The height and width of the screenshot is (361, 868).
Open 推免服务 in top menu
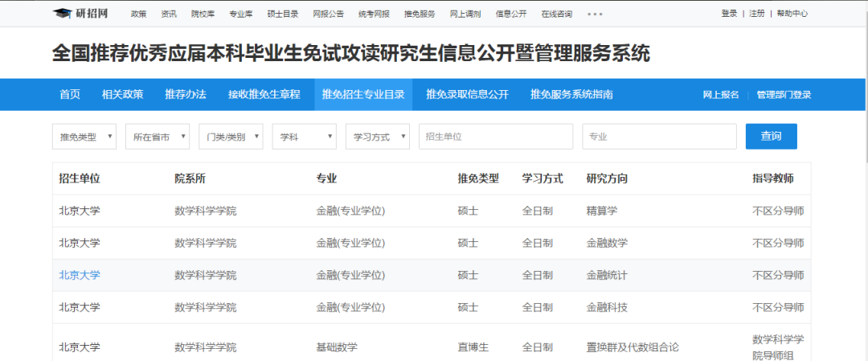point(420,14)
